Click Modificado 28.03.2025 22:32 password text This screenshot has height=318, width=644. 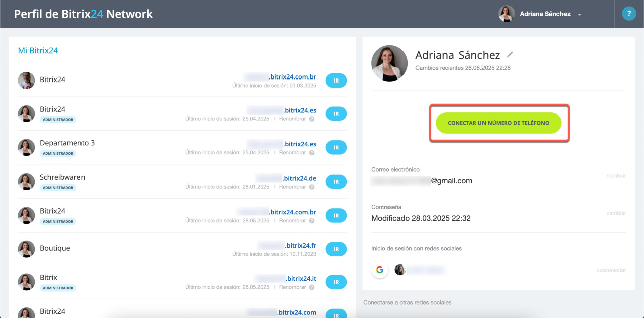point(421,218)
